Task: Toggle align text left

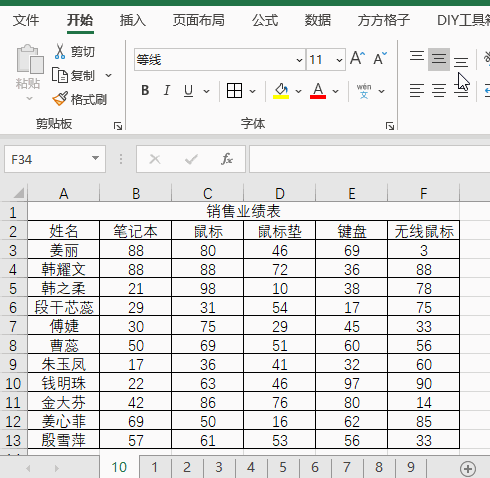Action: 417,91
